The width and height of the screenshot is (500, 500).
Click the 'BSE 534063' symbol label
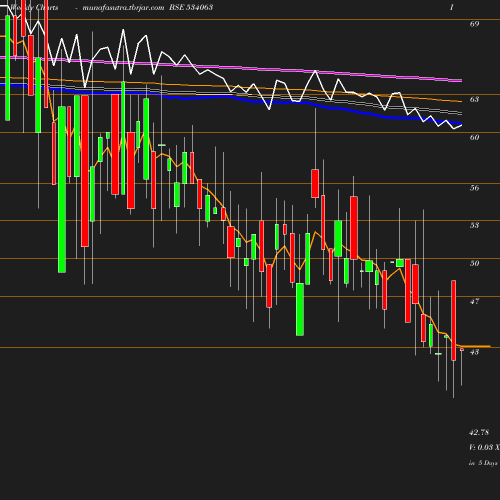coord(191,7)
